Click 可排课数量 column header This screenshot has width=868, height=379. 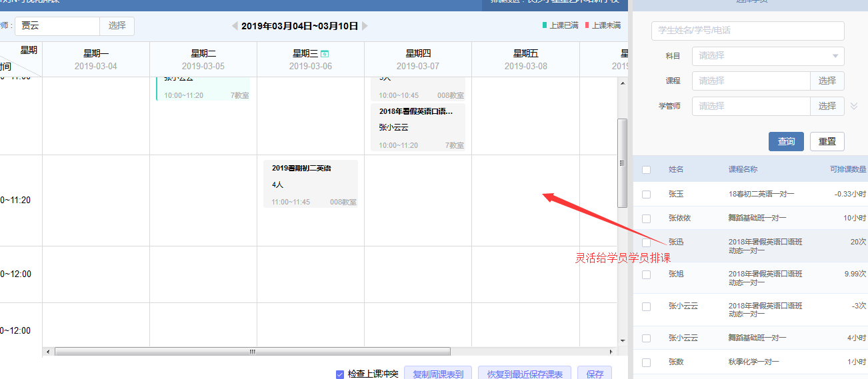(848, 170)
